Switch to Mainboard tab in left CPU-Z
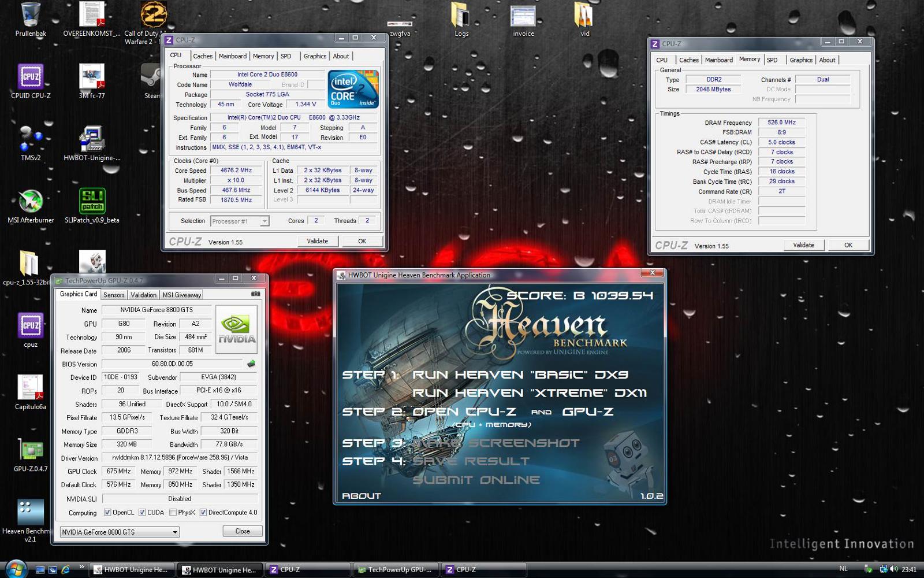Image resolution: width=924 pixels, height=578 pixels. [x=233, y=56]
